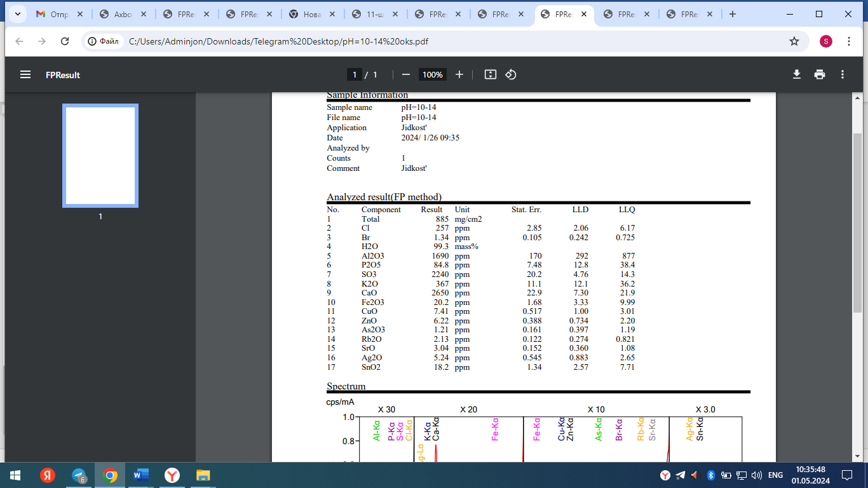
Task: Toggle the PDF sidebar menu icon
Action: point(25,74)
